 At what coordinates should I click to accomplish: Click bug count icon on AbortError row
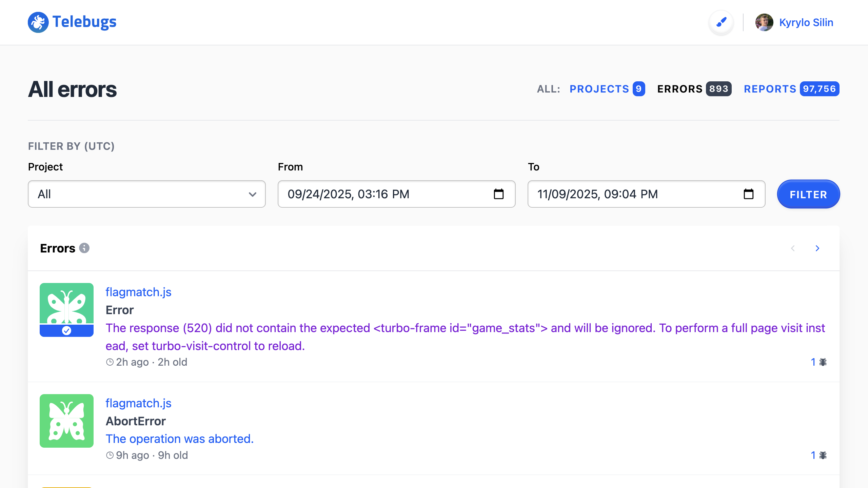[823, 455]
